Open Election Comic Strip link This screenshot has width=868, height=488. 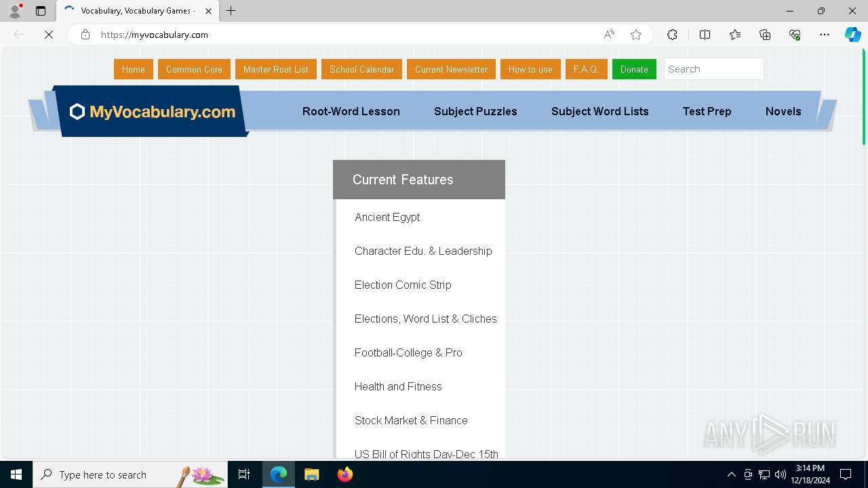click(x=403, y=285)
